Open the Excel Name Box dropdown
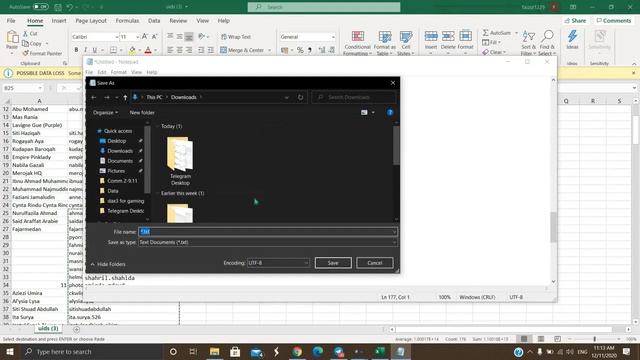 (x=40, y=88)
